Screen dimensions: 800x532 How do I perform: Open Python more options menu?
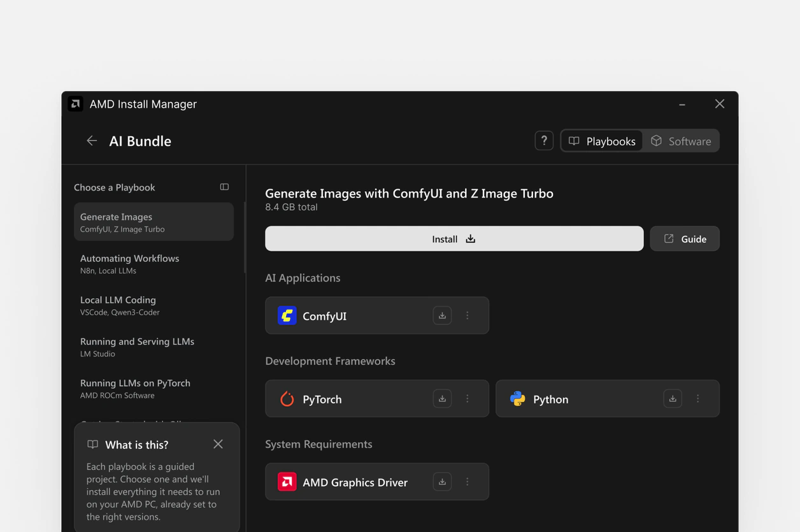[x=698, y=399]
